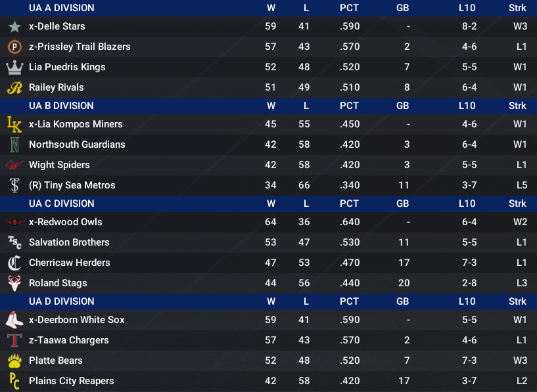Click the Railey Rivals R logo
The image size is (537, 392).
(14, 87)
